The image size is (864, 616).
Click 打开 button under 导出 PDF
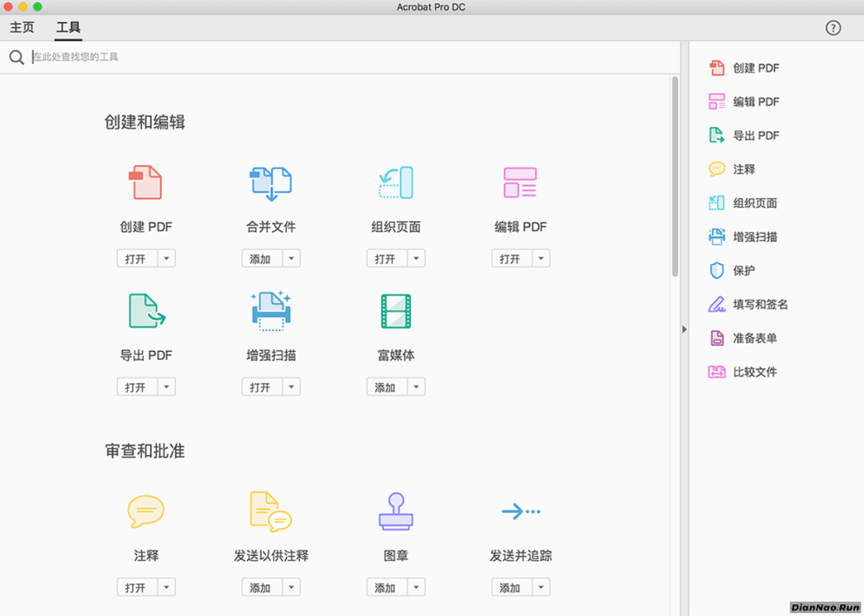pyautogui.click(x=137, y=387)
